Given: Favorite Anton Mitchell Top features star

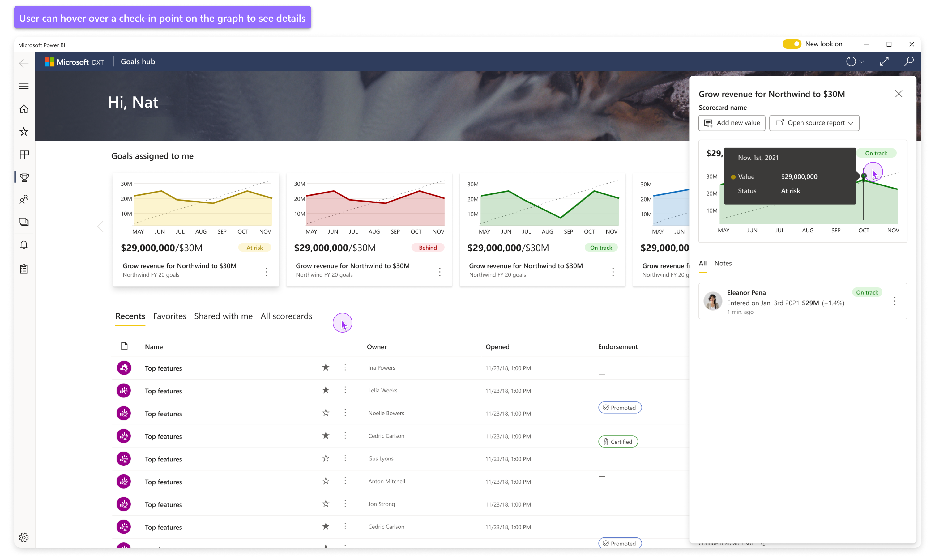Looking at the screenshot, I should [x=326, y=481].
